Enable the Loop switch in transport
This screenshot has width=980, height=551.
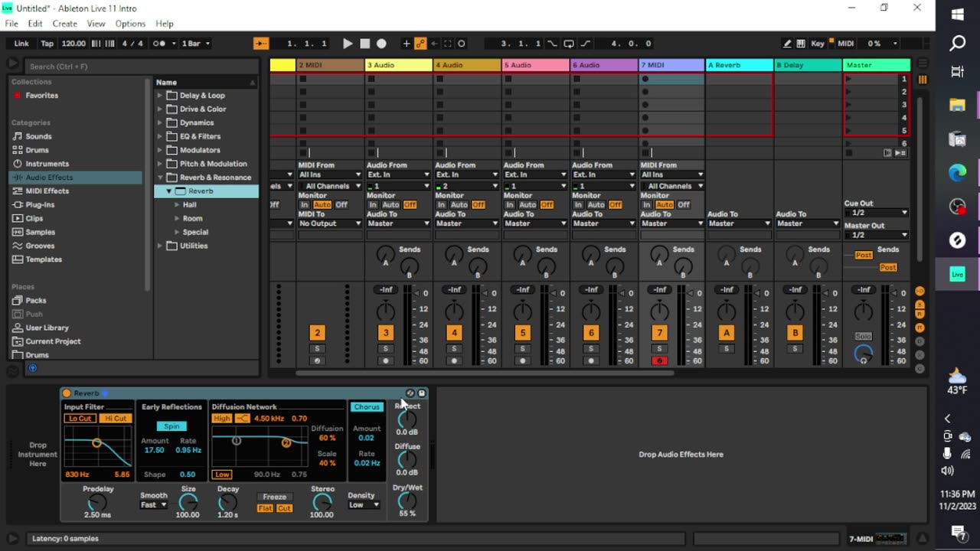pyautogui.click(x=568, y=44)
